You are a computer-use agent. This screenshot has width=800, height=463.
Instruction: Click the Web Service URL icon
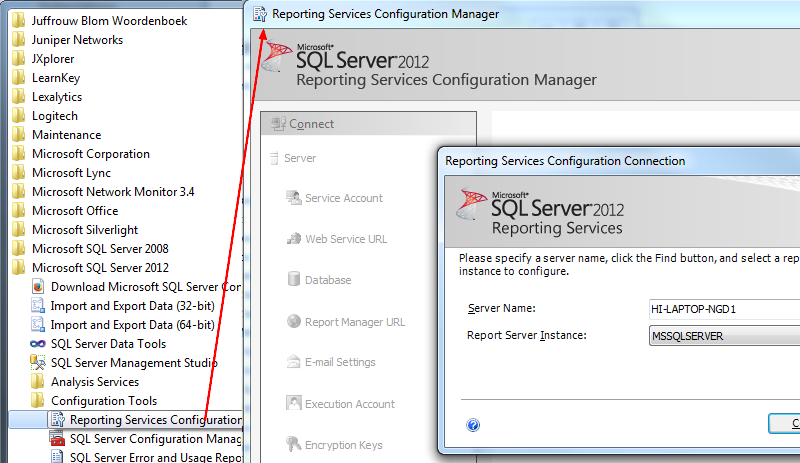coord(294,239)
